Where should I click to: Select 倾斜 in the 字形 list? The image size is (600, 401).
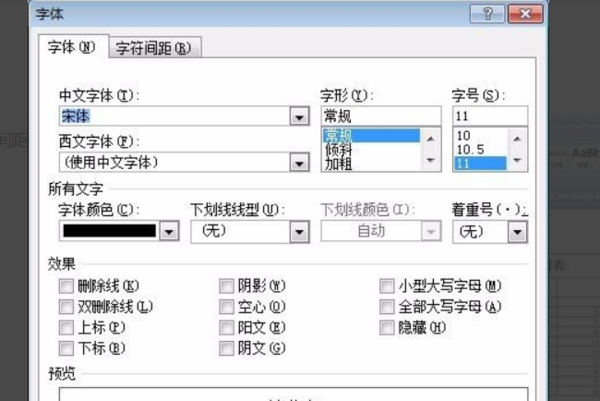(371, 150)
